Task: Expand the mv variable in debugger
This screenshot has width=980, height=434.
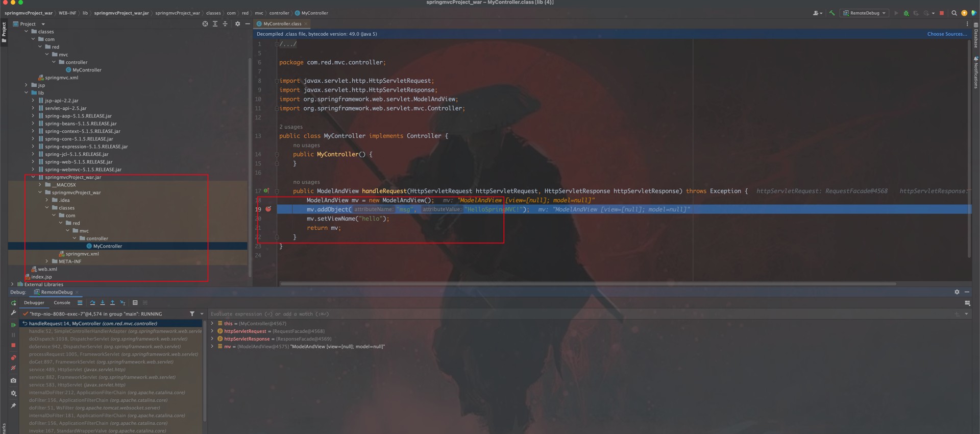Action: 212,347
